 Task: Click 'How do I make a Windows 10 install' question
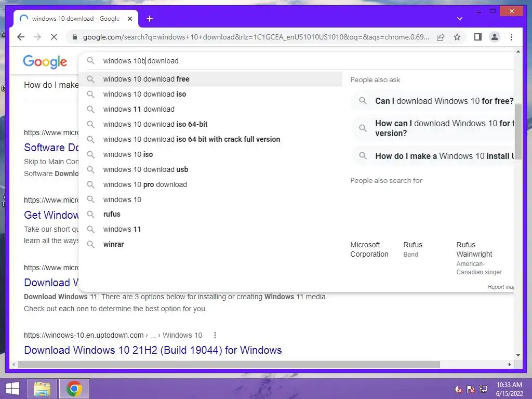(433, 156)
